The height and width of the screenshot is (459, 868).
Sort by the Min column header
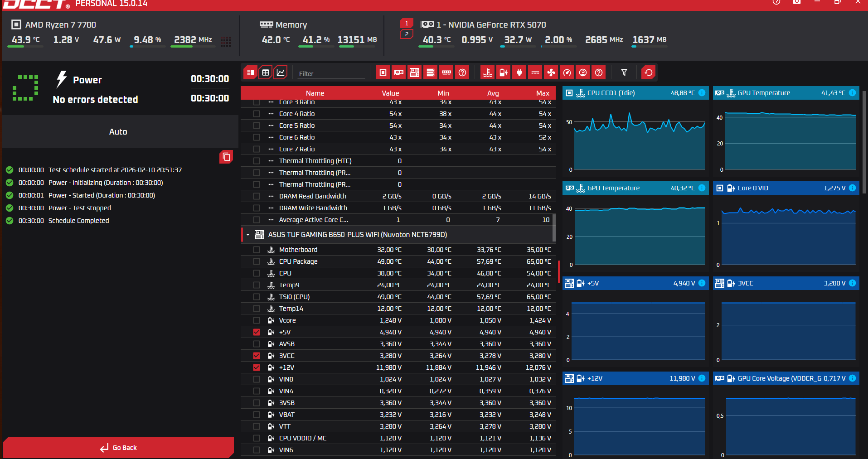click(x=443, y=93)
